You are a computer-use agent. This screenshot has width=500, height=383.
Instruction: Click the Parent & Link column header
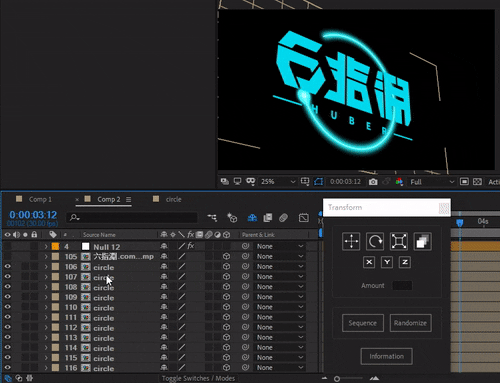(258, 235)
